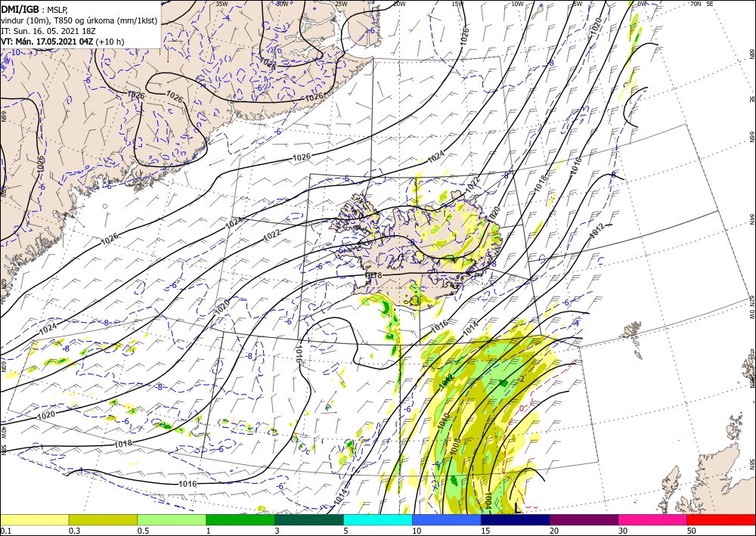Click the '0.1' legend value label
The height and width of the screenshot is (536, 756).
click(x=5, y=531)
